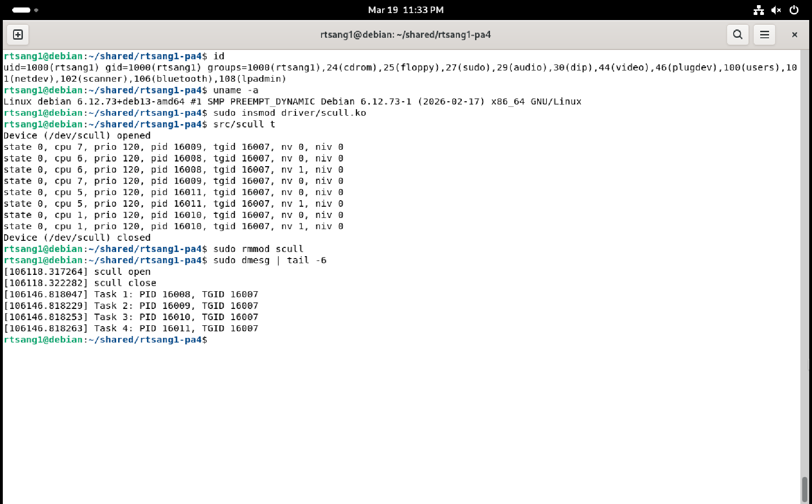This screenshot has height=504, width=812.
Task: Click the 'Device (/dev/scull) closed' line
Action: tap(77, 238)
